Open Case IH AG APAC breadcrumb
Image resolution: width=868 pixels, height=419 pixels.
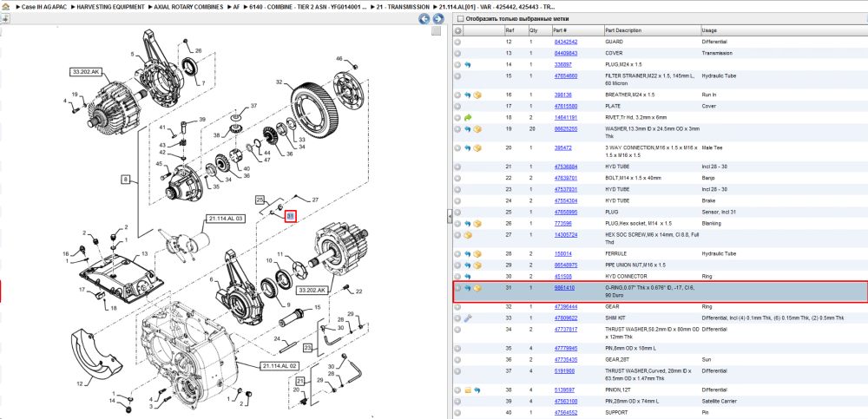[x=43, y=7]
